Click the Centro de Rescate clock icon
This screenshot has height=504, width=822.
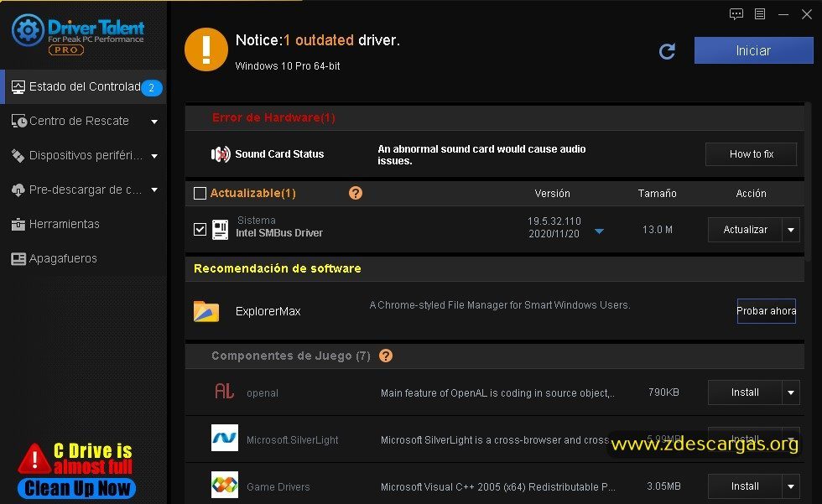[x=18, y=121]
